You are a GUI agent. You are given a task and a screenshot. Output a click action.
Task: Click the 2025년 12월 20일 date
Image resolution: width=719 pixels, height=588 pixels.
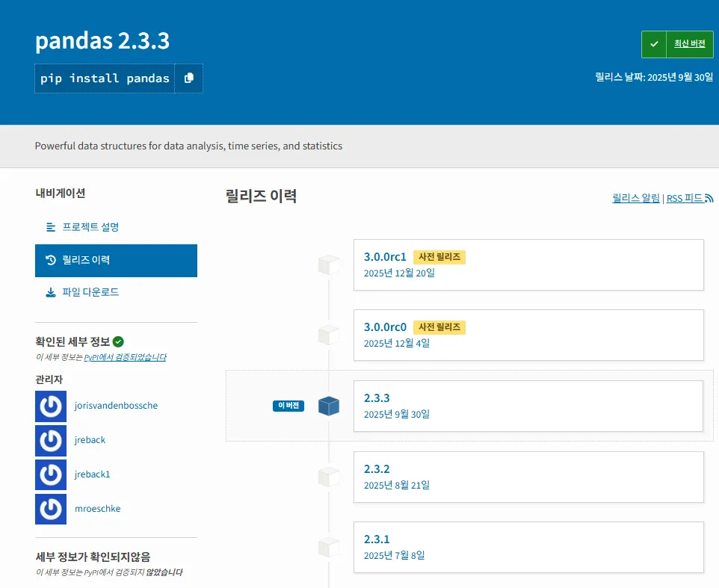[x=399, y=273]
